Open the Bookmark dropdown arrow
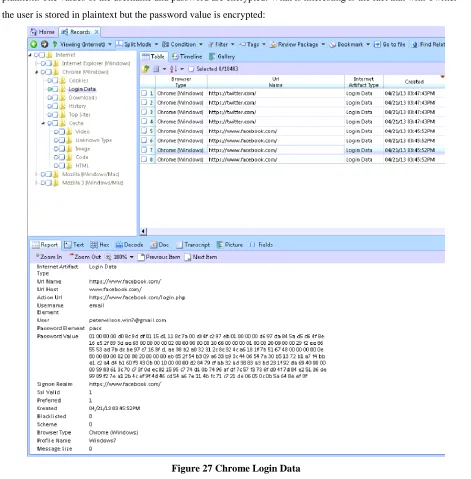This screenshot has width=471, height=479. tap(368, 44)
